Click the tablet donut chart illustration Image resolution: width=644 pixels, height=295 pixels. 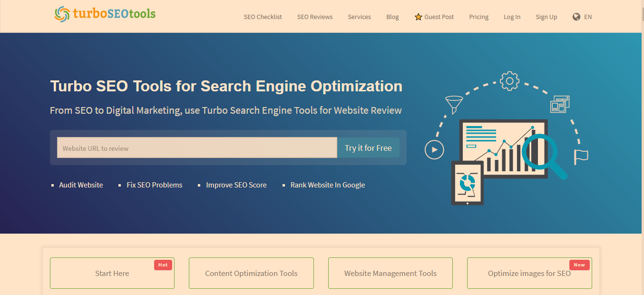(x=467, y=183)
